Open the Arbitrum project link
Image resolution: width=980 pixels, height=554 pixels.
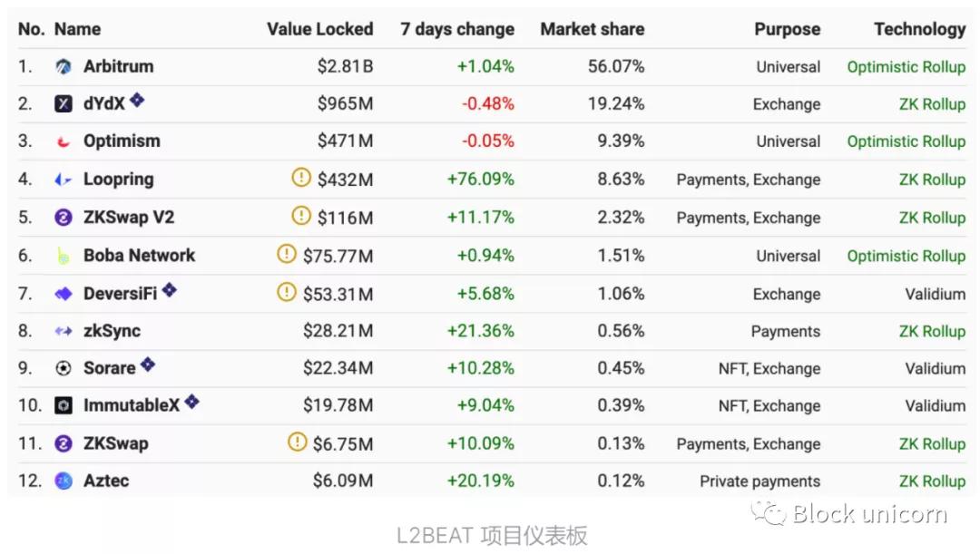pyautogui.click(x=120, y=66)
